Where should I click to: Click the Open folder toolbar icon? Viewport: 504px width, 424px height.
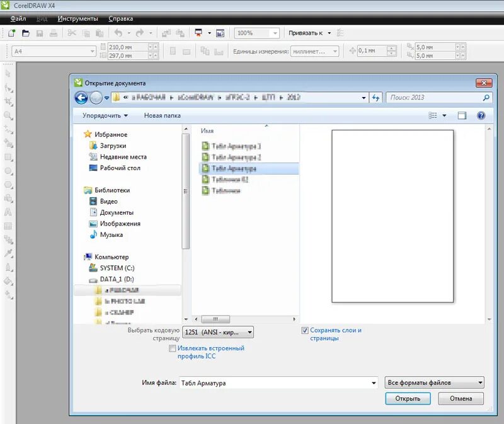26,33
